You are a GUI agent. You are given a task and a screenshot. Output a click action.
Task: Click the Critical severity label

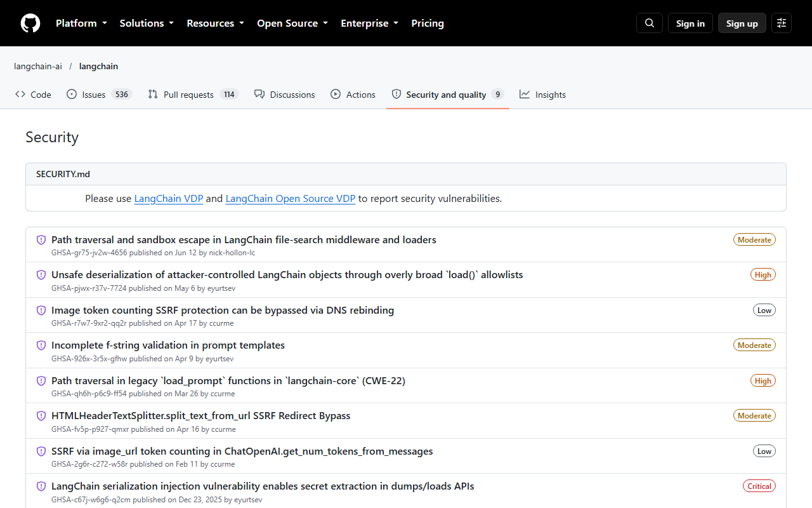(x=759, y=486)
